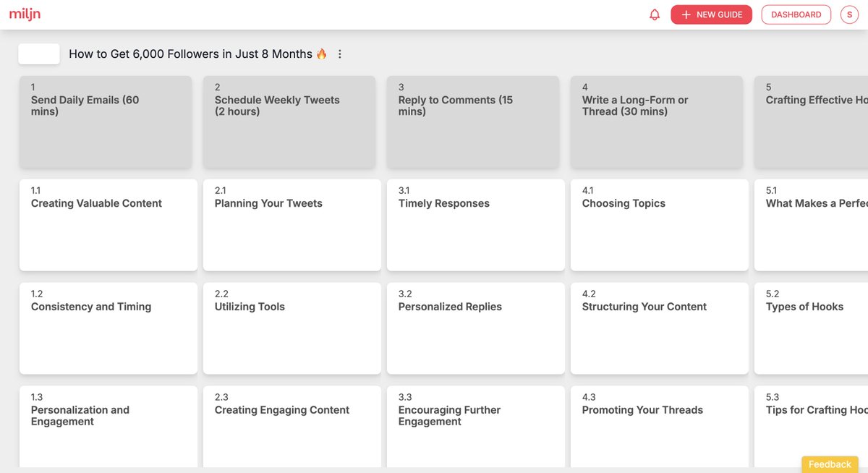Open step 2 Schedule Weekly Tweets card
The width and height of the screenshot is (868, 473).
point(289,122)
